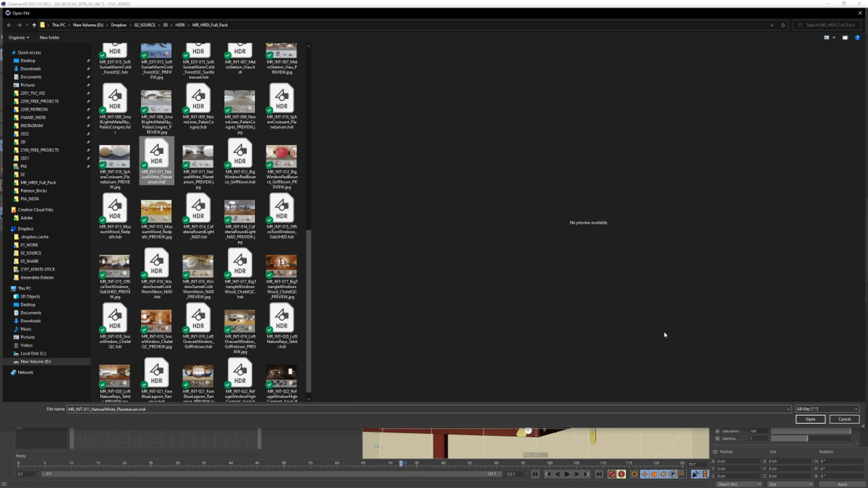Toggle the Parameter key recording icon
The image size is (868, 488).
(673, 474)
